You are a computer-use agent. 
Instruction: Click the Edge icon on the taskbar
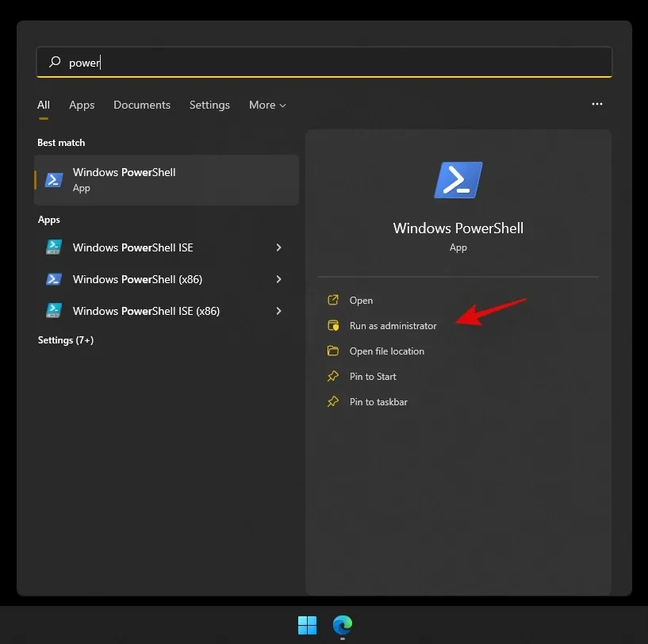pyautogui.click(x=342, y=626)
